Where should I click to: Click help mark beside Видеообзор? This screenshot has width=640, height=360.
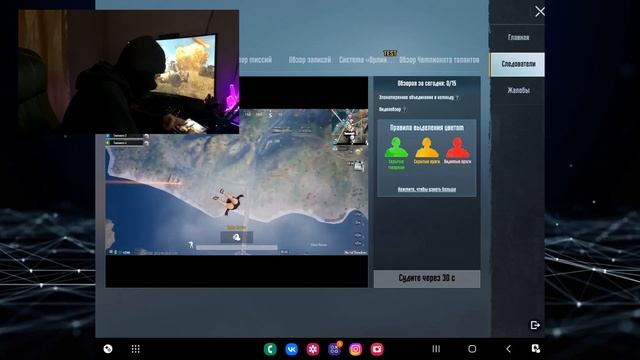(404, 109)
